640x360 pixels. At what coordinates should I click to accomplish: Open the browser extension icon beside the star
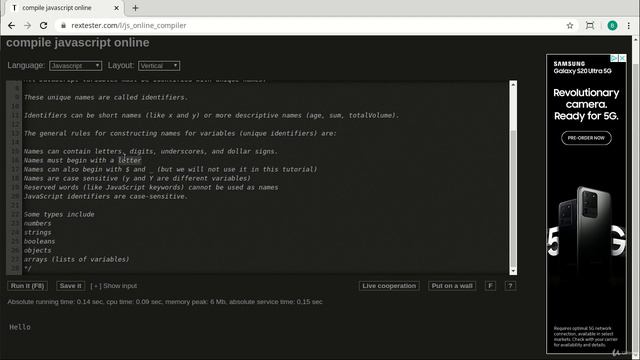tap(590, 25)
